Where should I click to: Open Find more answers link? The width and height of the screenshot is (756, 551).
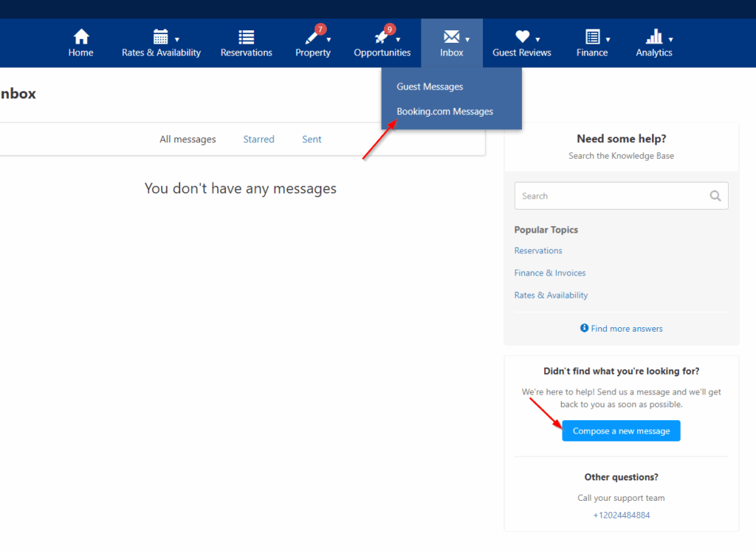tap(626, 329)
